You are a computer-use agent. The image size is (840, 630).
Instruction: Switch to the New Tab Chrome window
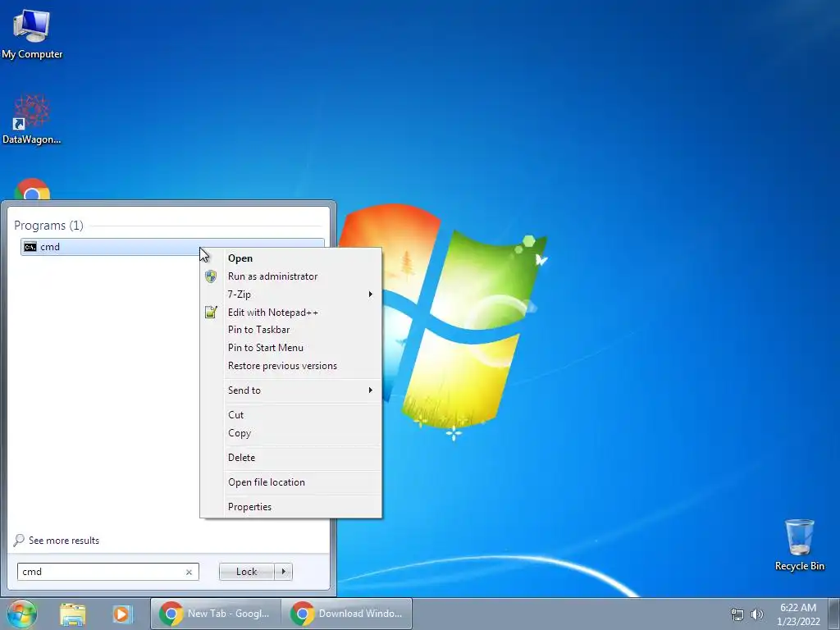216,614
